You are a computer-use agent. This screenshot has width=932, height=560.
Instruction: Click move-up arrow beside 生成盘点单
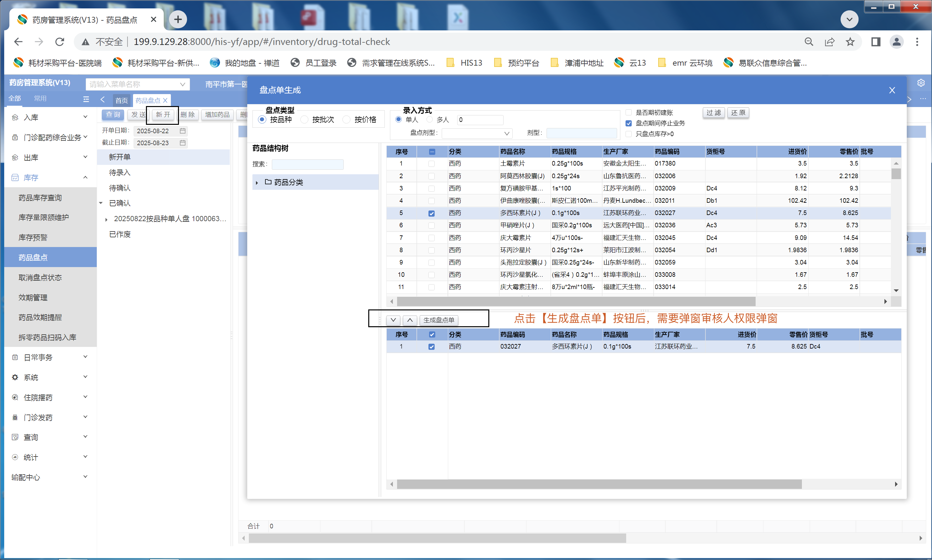(x=410, y=320)
